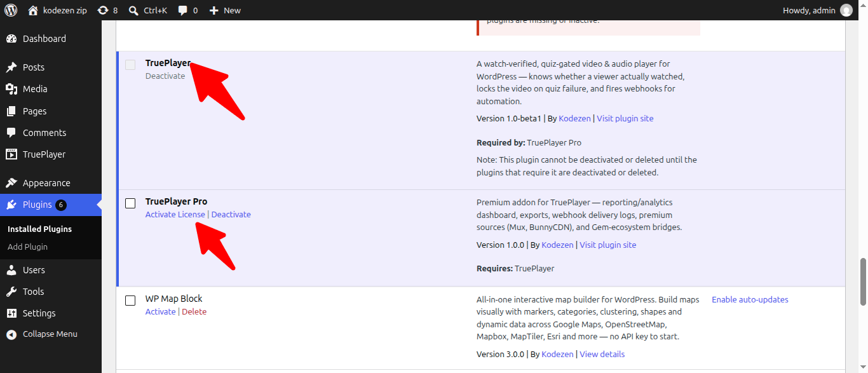Open Kodezen author link for TruePlayer
The image size is (868, 373).
coord(575,118)
